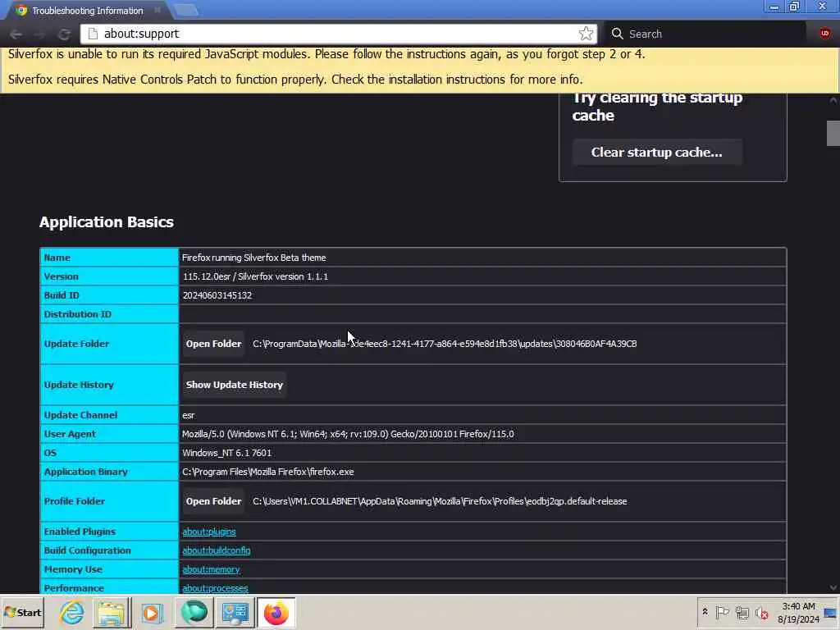The image size is (840, 630).
Task: Click the page vertical scrollbar thumb
Action: tap(833, 134)
